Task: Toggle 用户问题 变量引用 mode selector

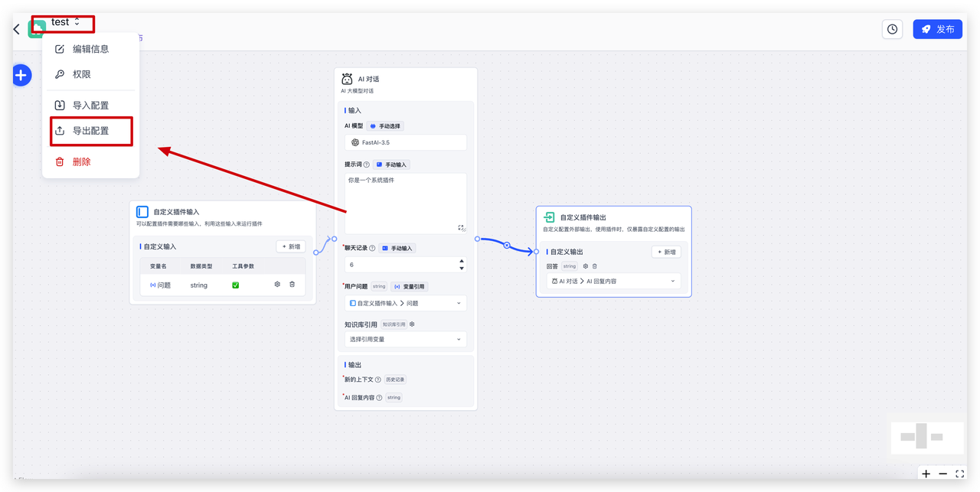Action: click(x=408, y=286)
